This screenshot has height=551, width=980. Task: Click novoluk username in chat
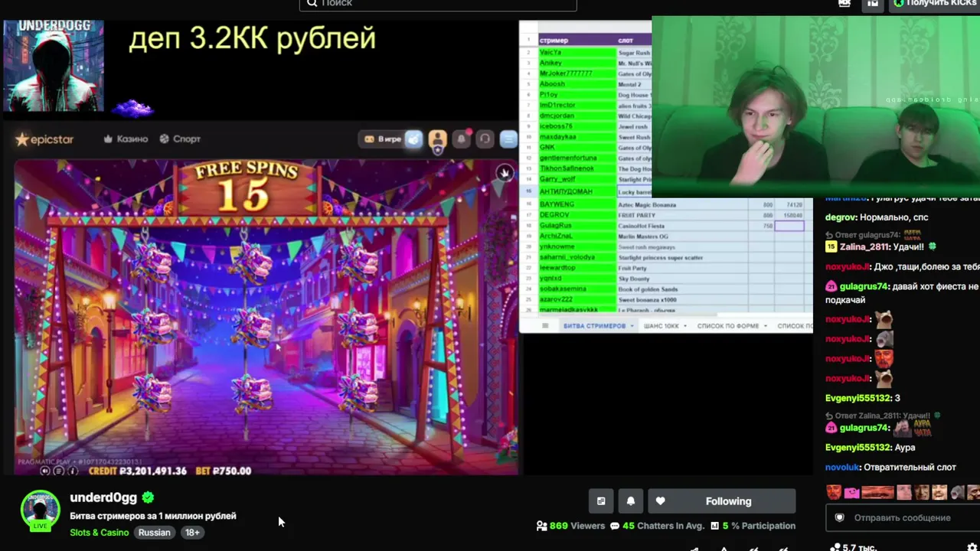click(842, 468)
